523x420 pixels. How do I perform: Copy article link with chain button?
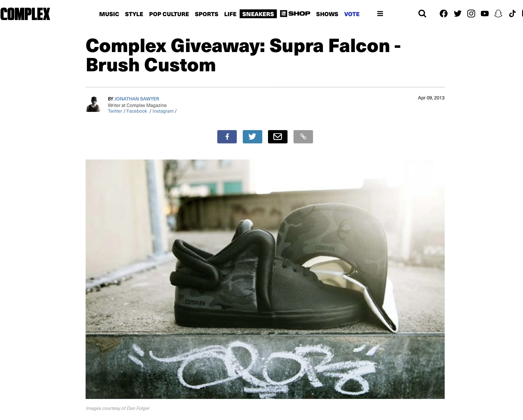point(303,137)
